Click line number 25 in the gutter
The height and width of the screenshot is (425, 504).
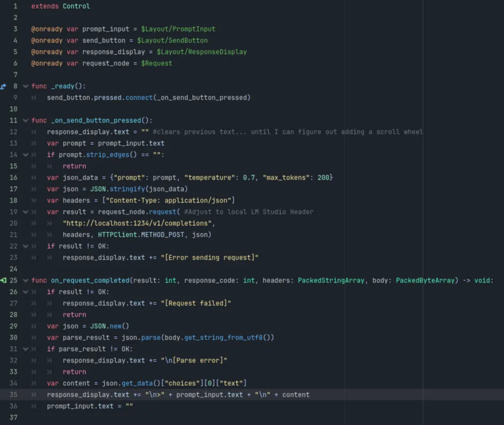click(x=13, y=280)
